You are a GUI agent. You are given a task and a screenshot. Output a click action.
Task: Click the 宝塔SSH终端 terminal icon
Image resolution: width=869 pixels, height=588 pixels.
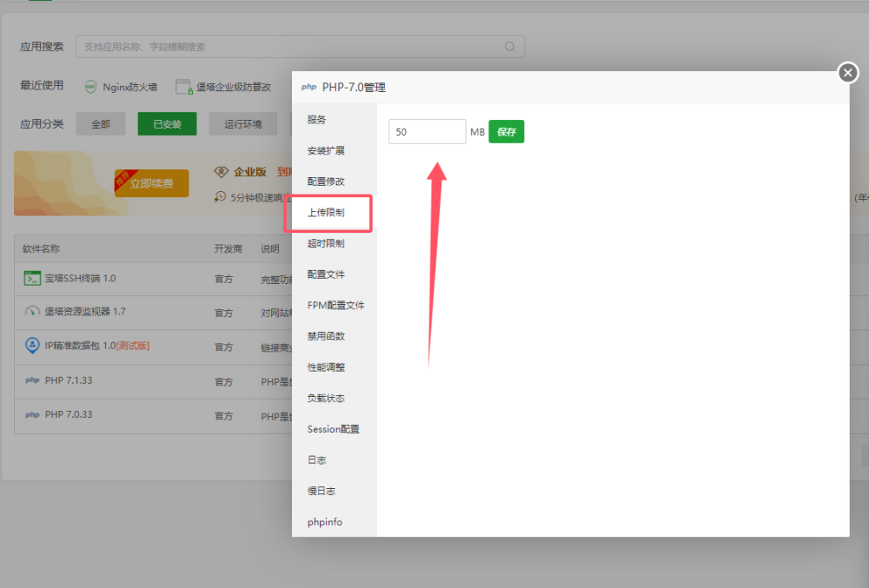32,278
